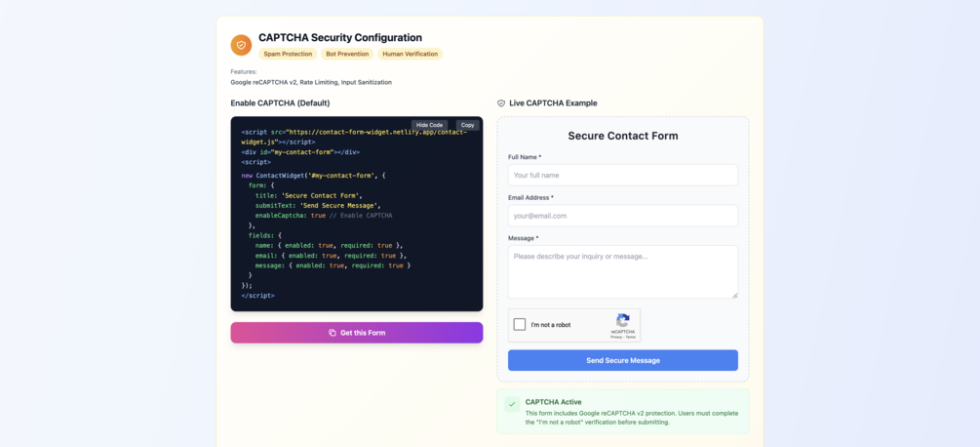
Task: Click the Full Name * label
Action: click(x=525, y=157)
